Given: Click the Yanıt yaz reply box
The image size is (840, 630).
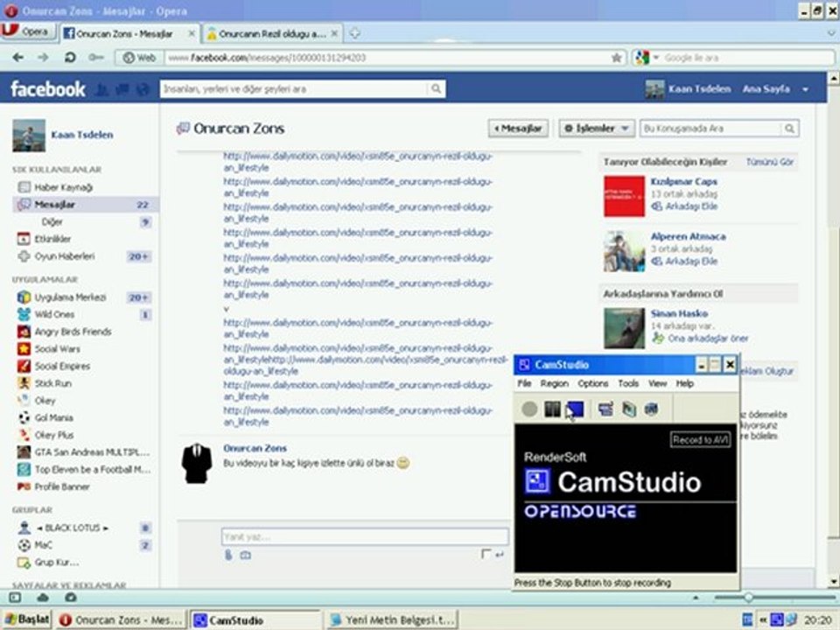Looking at the screenshot, I should tap(365, 536).
